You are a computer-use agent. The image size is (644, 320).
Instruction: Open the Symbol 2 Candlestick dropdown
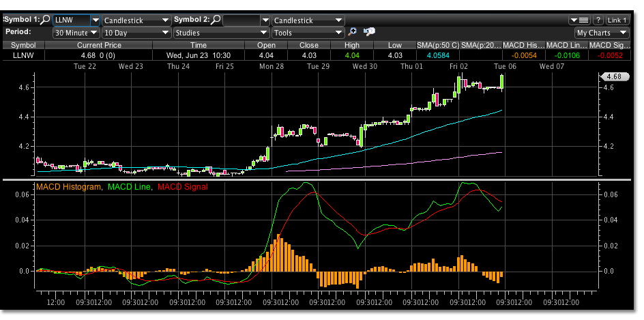(x=308, y=20)
